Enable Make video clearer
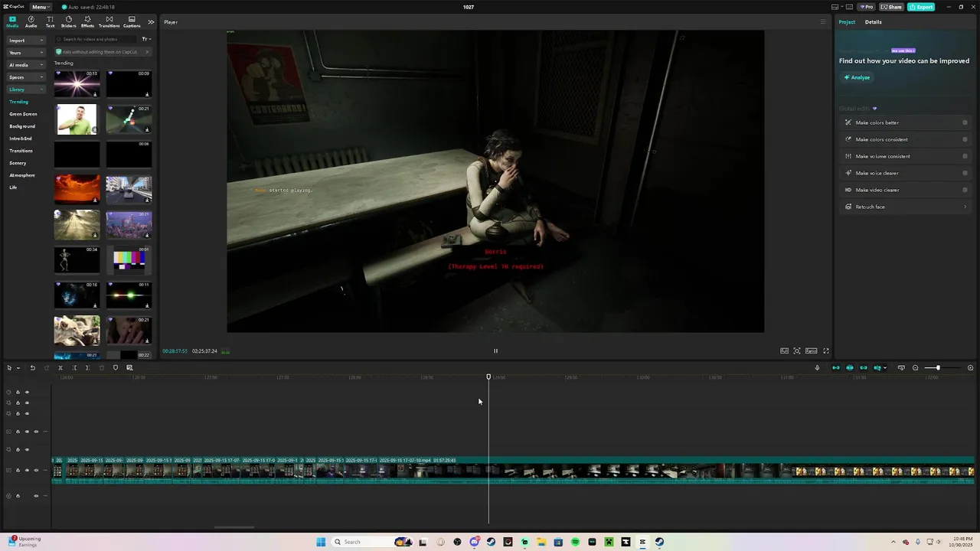The height and width of the screenshot is (551, 980). [x=965, y=190]
